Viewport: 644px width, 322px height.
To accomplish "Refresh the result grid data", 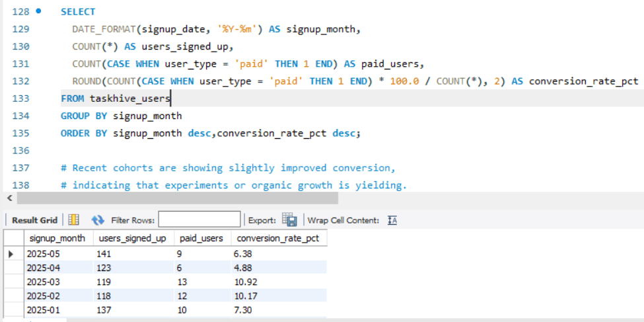I will coord(98,220).
